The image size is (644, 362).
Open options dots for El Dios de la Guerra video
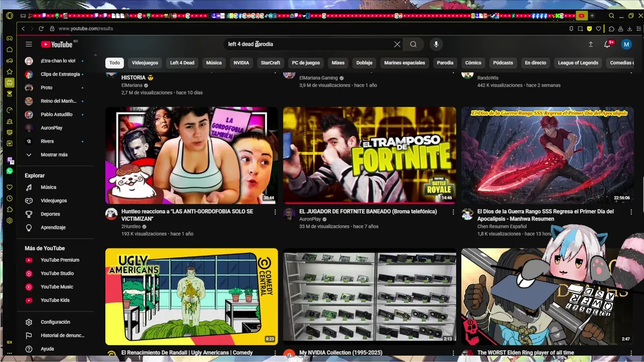[x=631, y=212]
